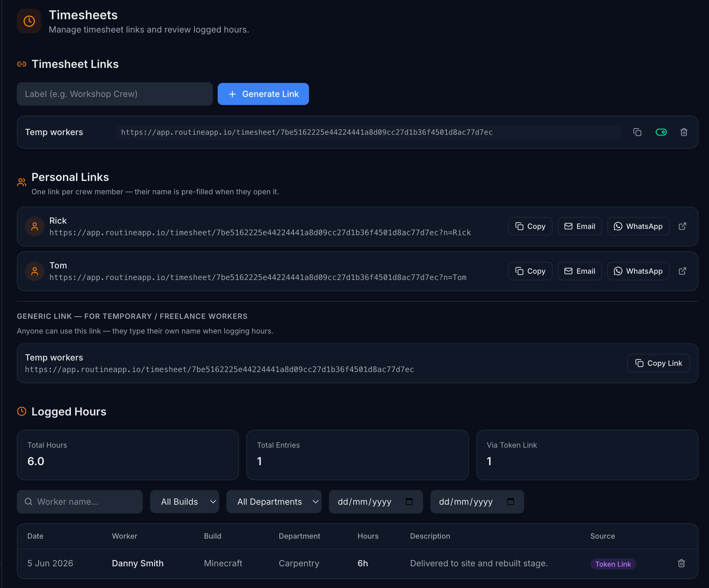
Task: Click the generic Temp workers URL text
Action: click(219, 370)
